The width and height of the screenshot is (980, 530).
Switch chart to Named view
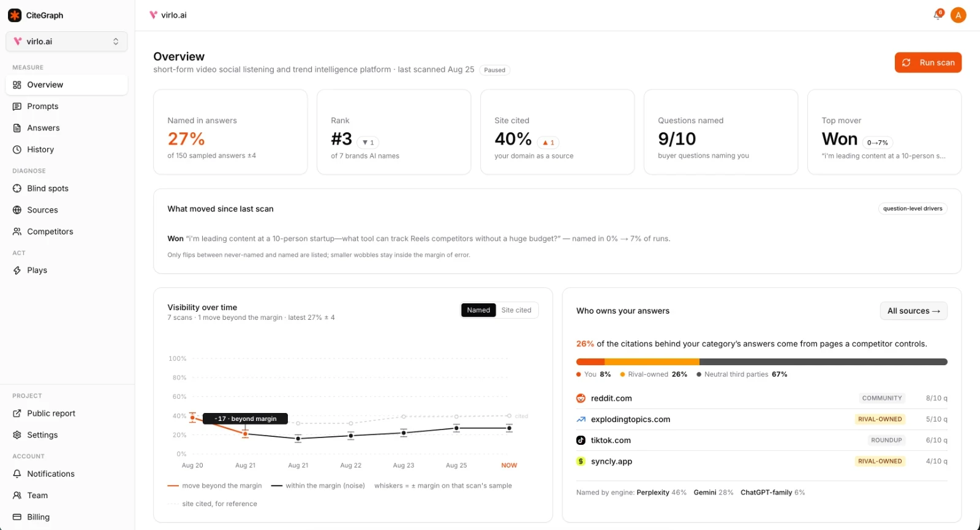(x=478, y=310)
